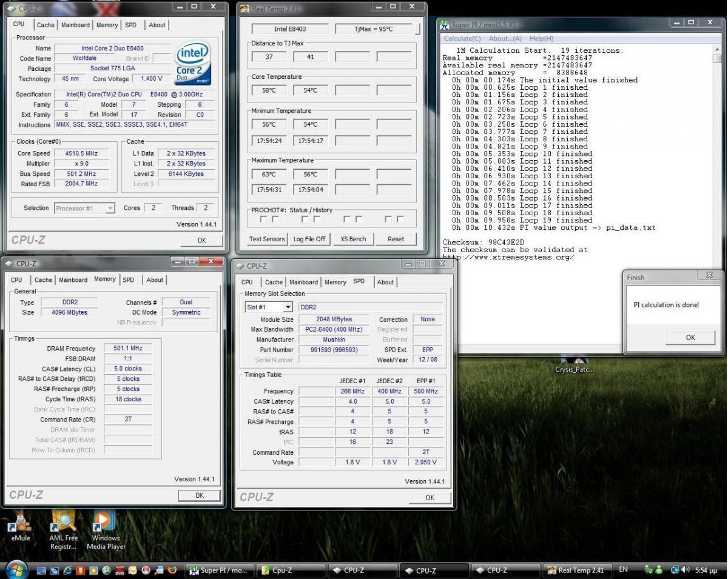Switch to Cpu-Z folder taskbar button
Viewport: 728px width, 579px height.
click(292, 571)
